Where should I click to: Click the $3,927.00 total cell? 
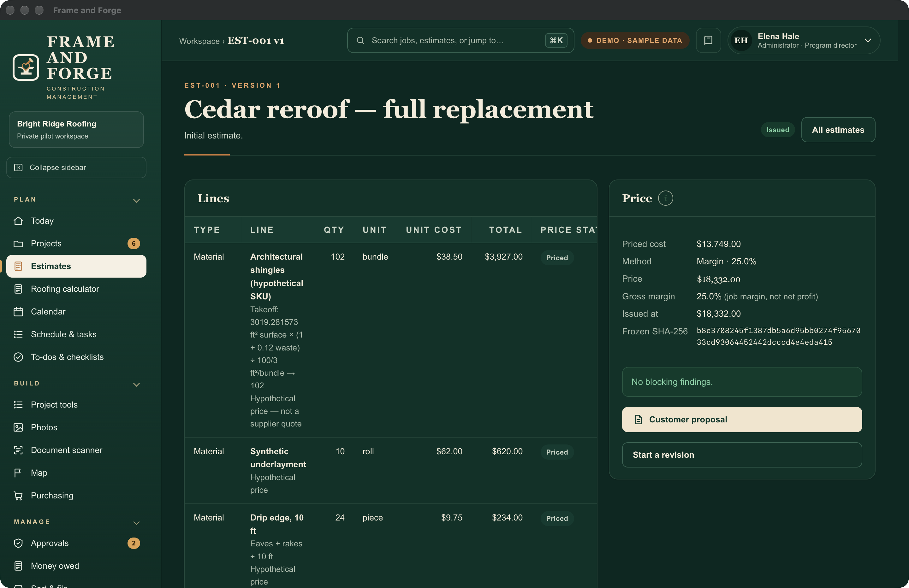(504, 256)
